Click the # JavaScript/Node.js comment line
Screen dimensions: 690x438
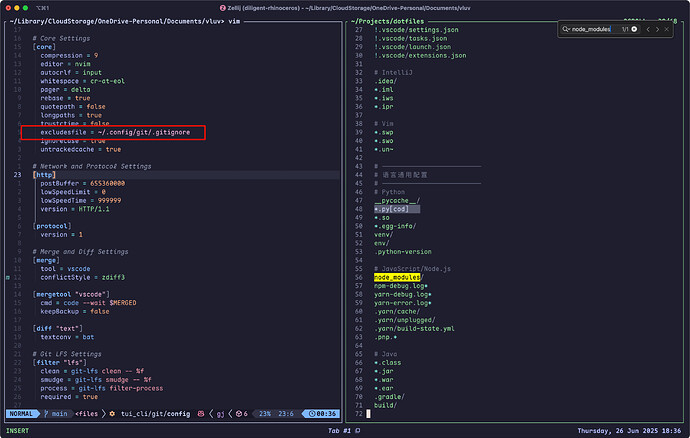412,269
